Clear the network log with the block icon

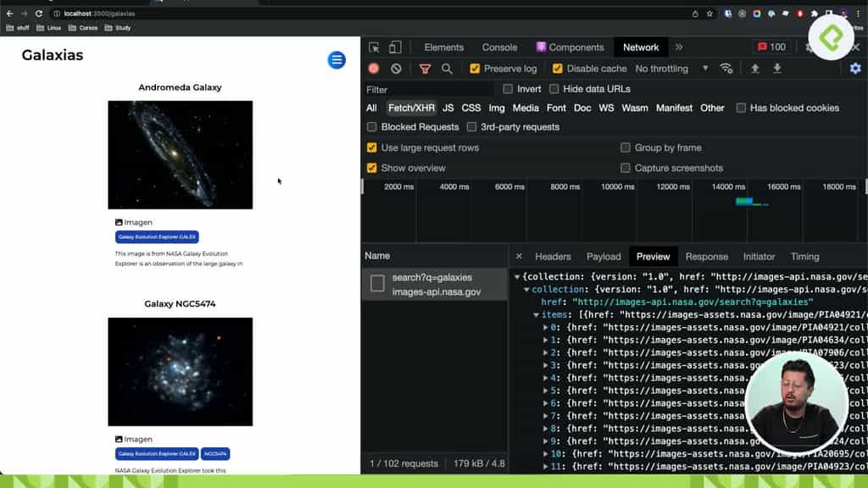(396, 68)
